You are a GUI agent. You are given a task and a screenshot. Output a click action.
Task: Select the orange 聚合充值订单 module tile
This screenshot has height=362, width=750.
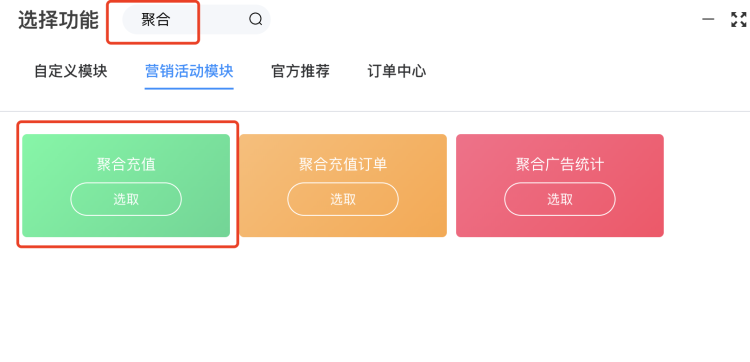coord(343,186)
